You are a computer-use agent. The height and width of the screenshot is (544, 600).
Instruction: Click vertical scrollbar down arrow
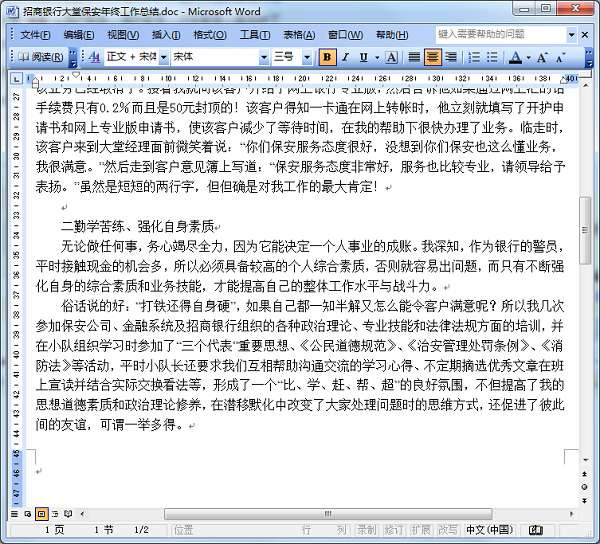coord(585,459)
